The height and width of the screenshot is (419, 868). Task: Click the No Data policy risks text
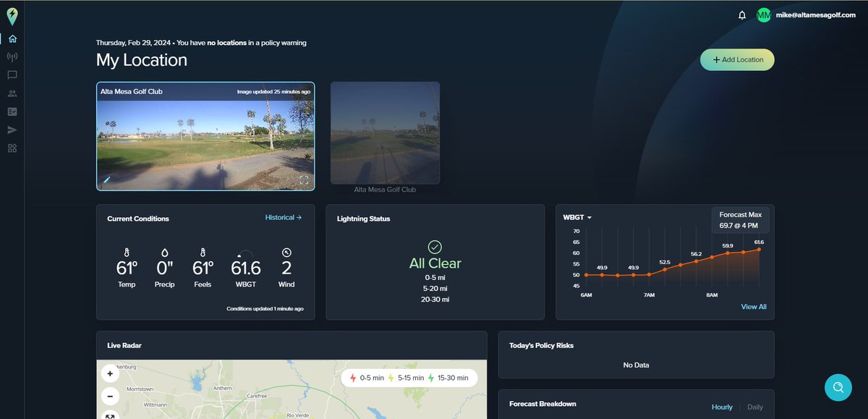pos(636,365)
